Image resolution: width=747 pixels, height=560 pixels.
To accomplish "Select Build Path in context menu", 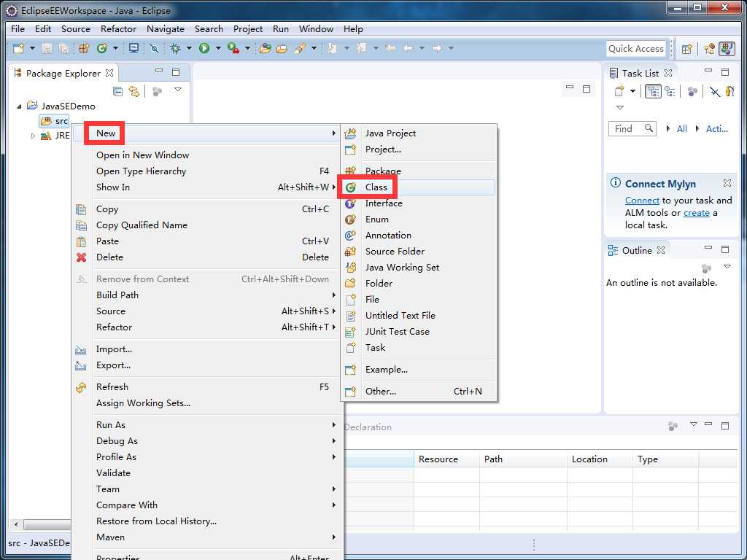I will pyautogui.click(x=206, y=295).
